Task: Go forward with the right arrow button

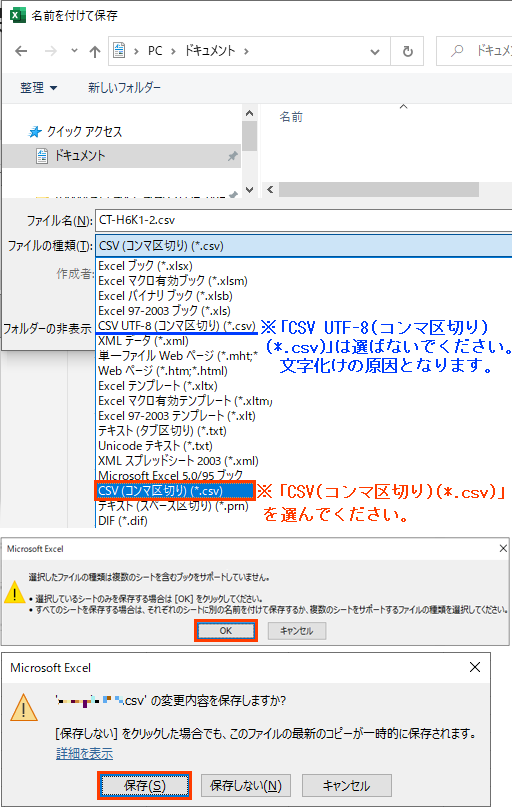Action: point(50,51)
